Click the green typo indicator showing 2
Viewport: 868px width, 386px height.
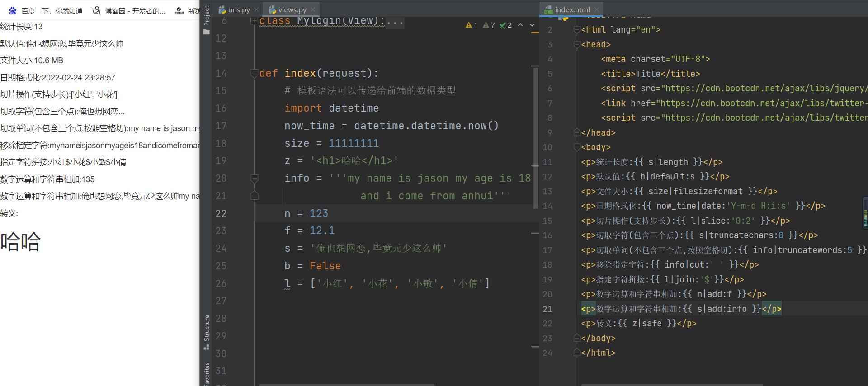(505, 25)
